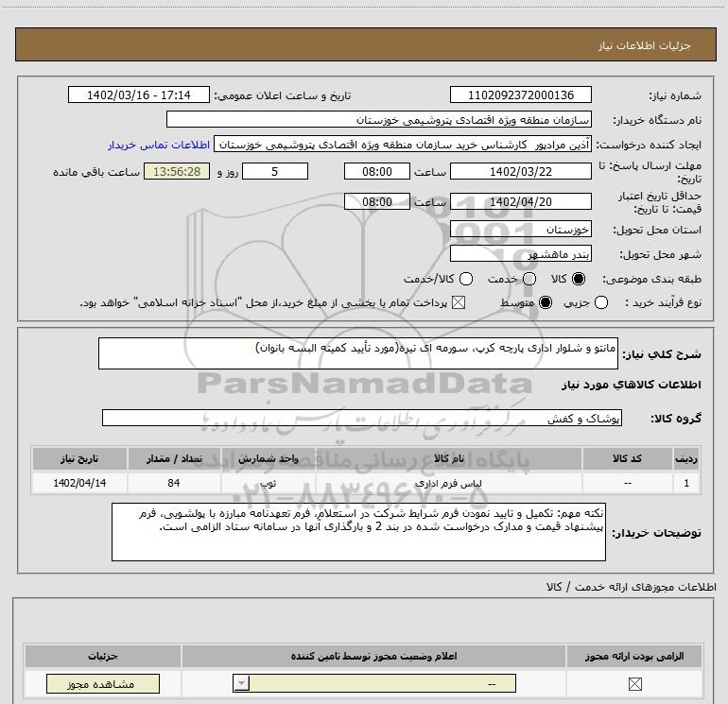Click the اطلاعات کالاهای مورد نیاز heading

pyautogui.click(x=631, y=385)
